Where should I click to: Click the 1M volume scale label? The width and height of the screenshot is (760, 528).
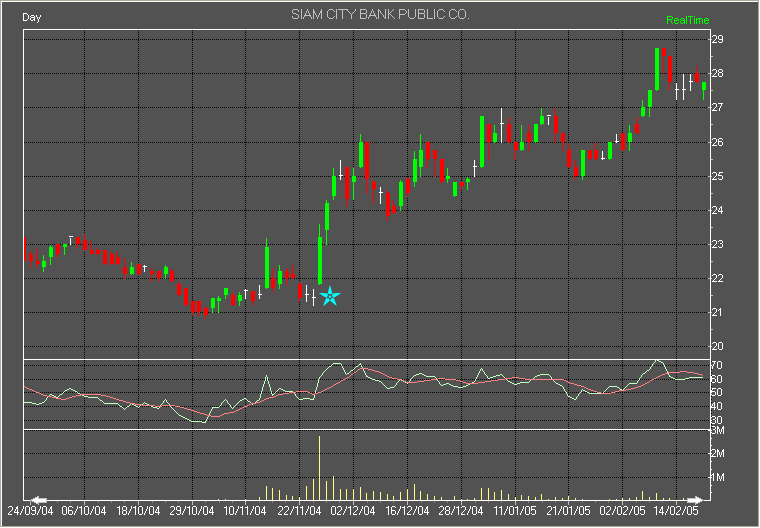tap(718, 478)
